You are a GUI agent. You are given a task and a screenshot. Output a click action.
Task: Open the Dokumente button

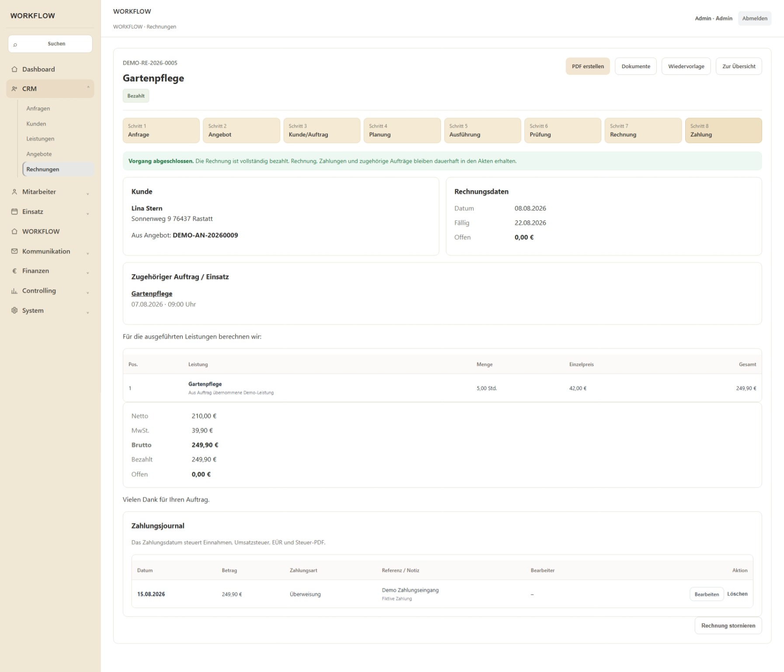(x=635, y=66)
